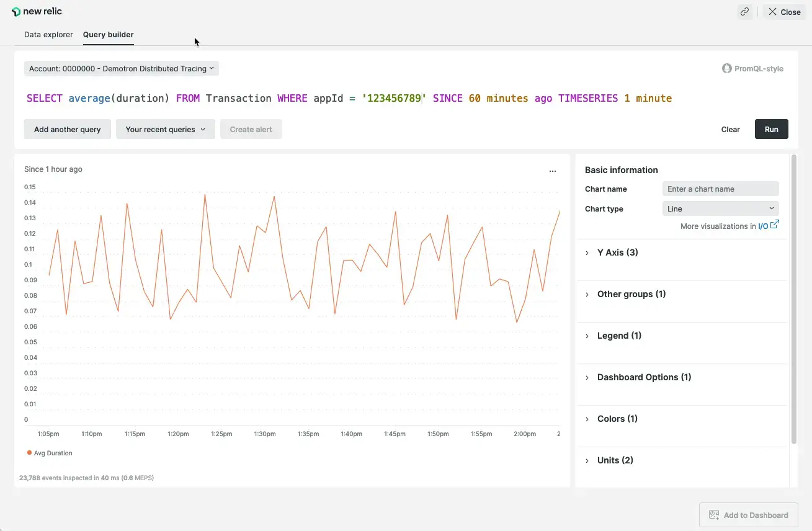Expand the Legend settings section
The height and width of the screenshot is (531, 812).
(618, 336)
